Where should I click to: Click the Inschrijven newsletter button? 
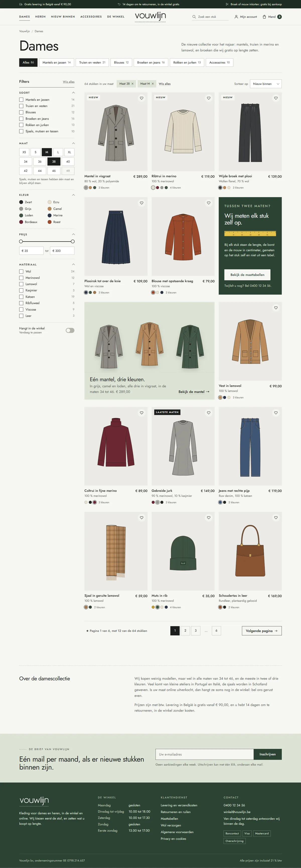coord(268,754)
